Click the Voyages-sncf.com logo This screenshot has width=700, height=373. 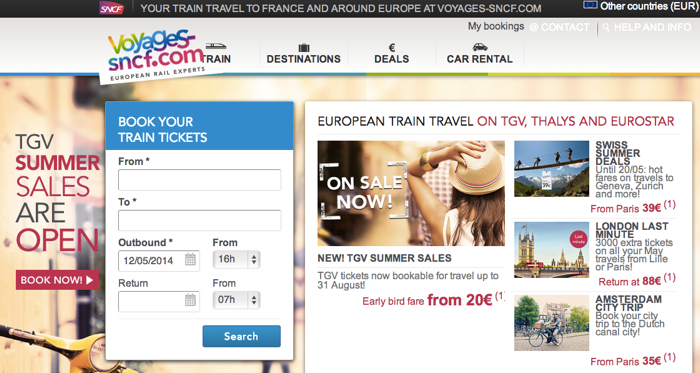[155, 56]
